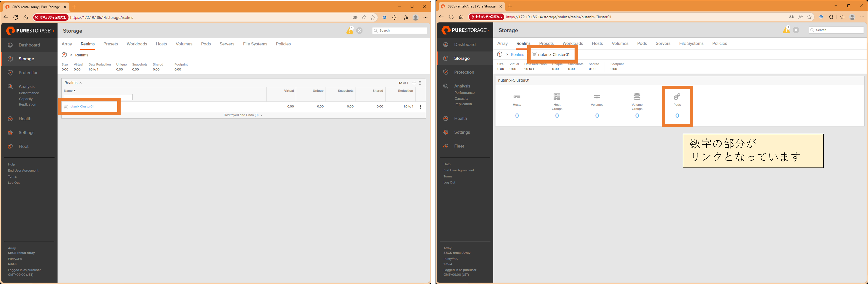Click Realms breadcrumb link in right window

click(x=517, y=54)
